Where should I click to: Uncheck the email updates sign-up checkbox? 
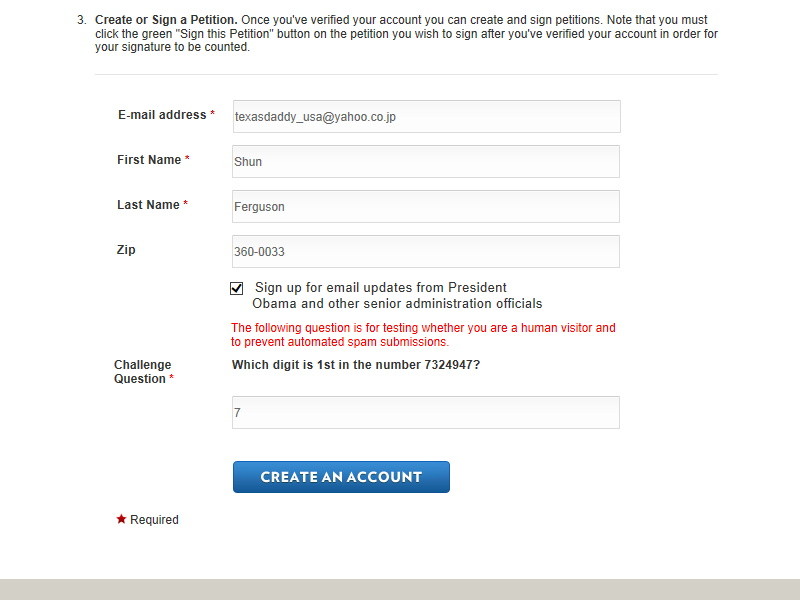click(237, 288)
